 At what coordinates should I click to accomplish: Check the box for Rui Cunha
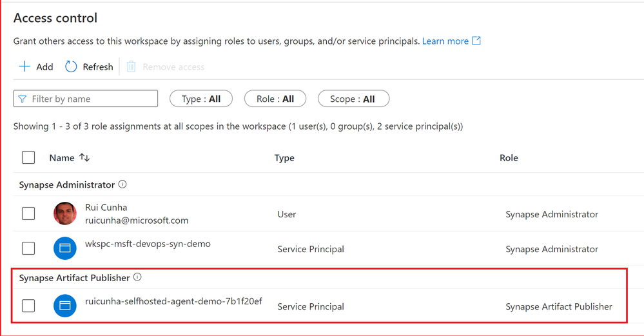(x=28, y=213)
